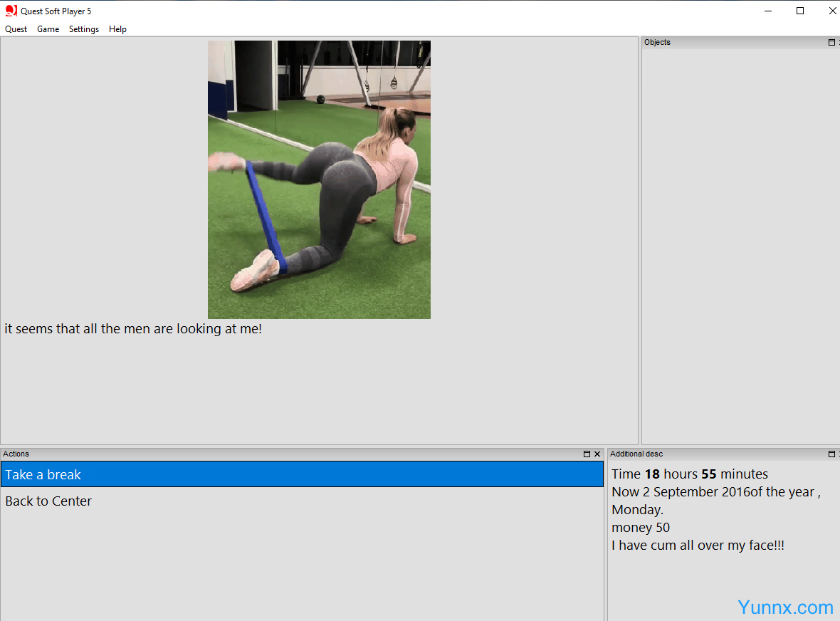Close the Quest Soft Player window

pos(832,11)
